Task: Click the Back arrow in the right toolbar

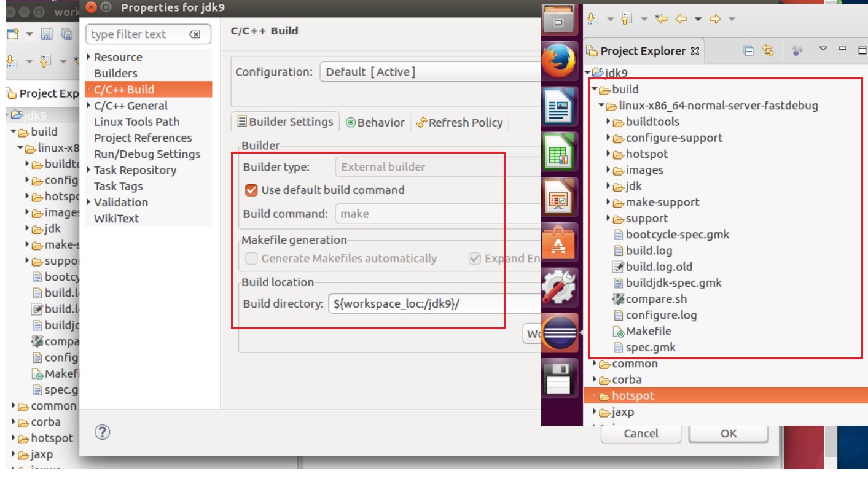Action: pyautogui.click(x=681, y=19)
